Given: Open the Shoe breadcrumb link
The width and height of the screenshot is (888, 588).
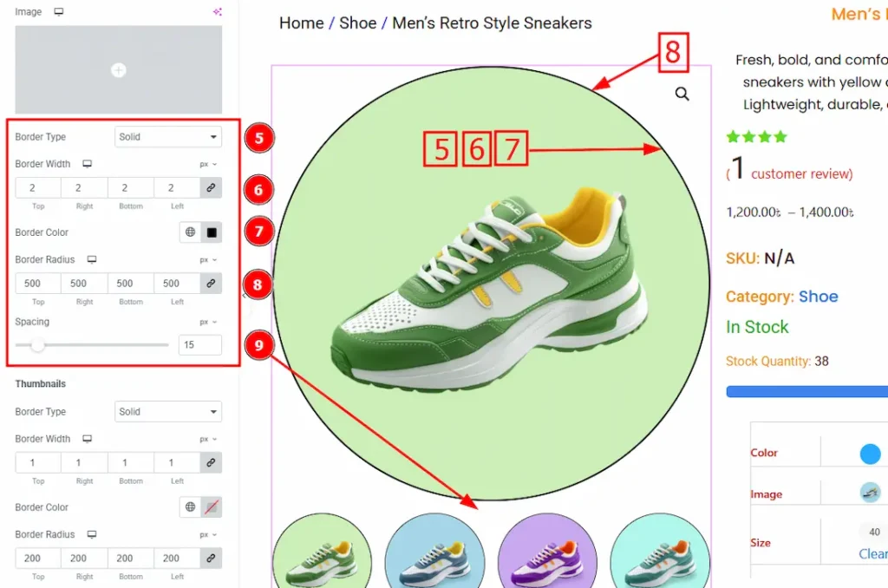Looking at the screenshot, I should click(x=357, y=23).
